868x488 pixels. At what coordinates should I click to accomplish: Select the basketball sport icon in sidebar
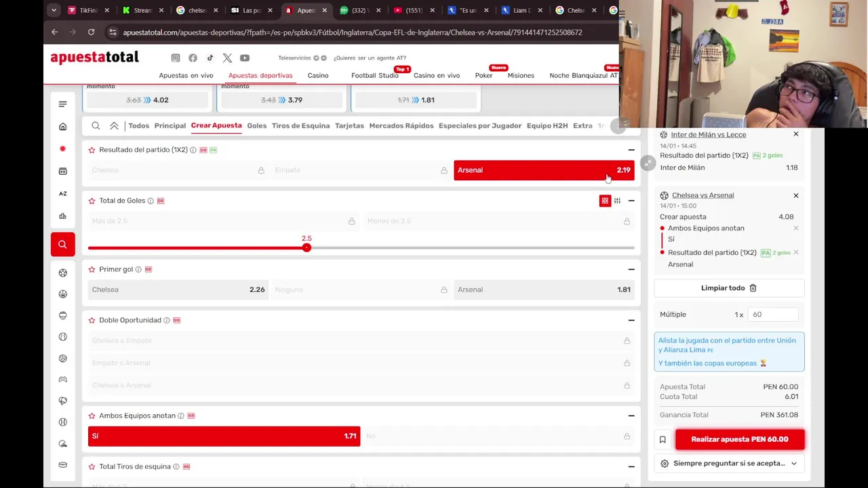[62, 293]
